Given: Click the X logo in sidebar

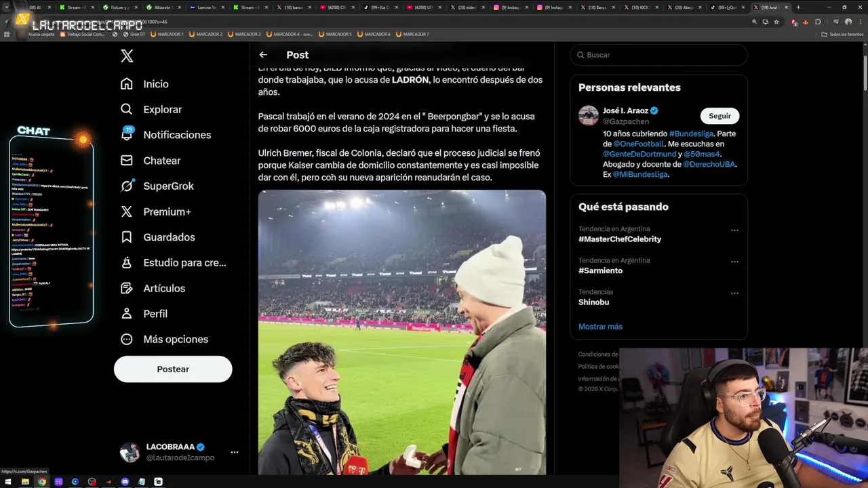Looking at the screenshot, I should (127, 56).
